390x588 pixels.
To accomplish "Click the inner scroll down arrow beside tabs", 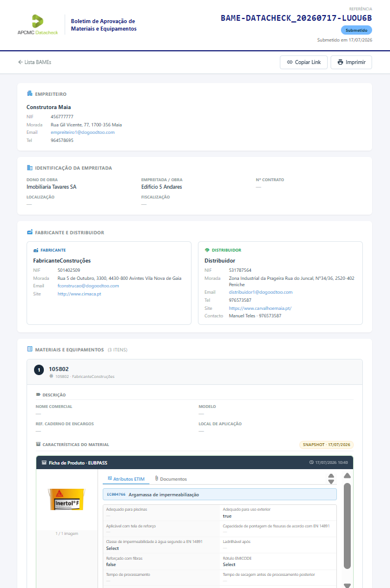I will [331, 482].
